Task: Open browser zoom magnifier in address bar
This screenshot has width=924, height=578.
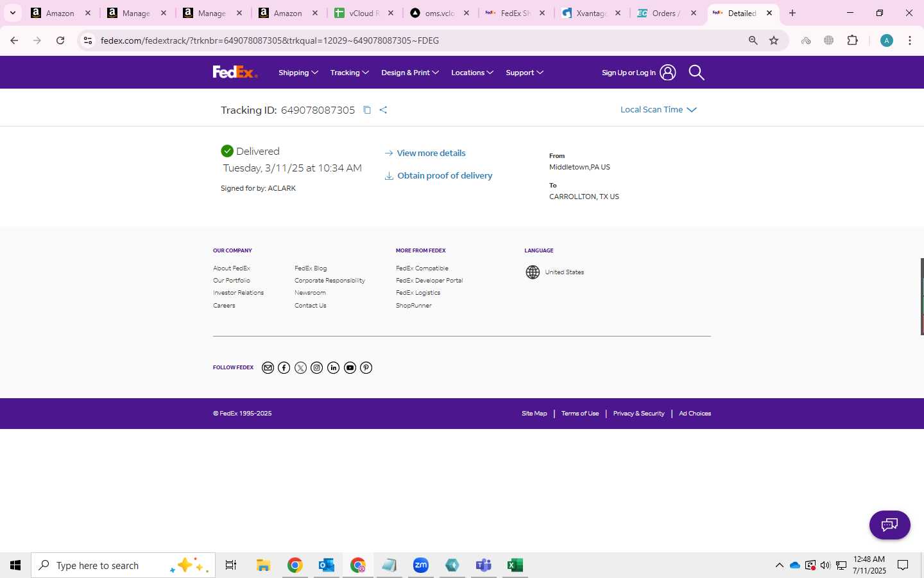Action: [x=753, y=40]
